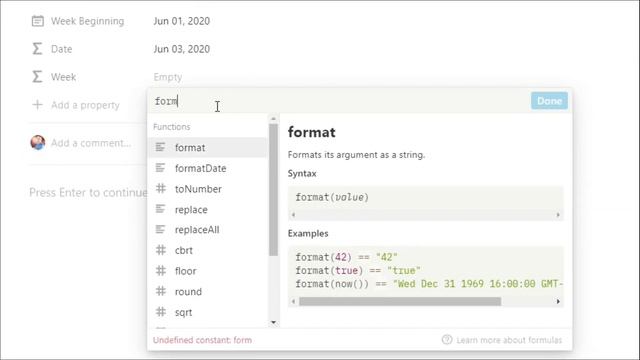Click the Press Enter to continue placeholder

[88, 192]
